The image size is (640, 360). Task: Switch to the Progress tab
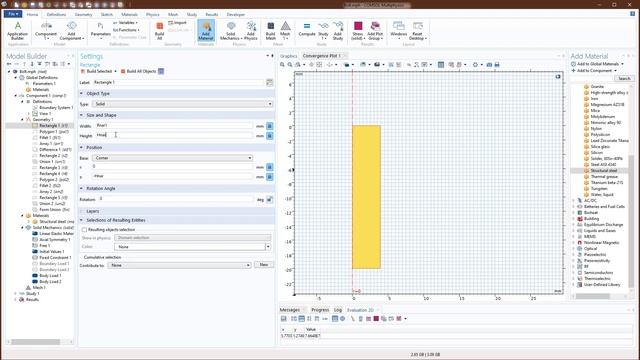(x=320, y=310)
